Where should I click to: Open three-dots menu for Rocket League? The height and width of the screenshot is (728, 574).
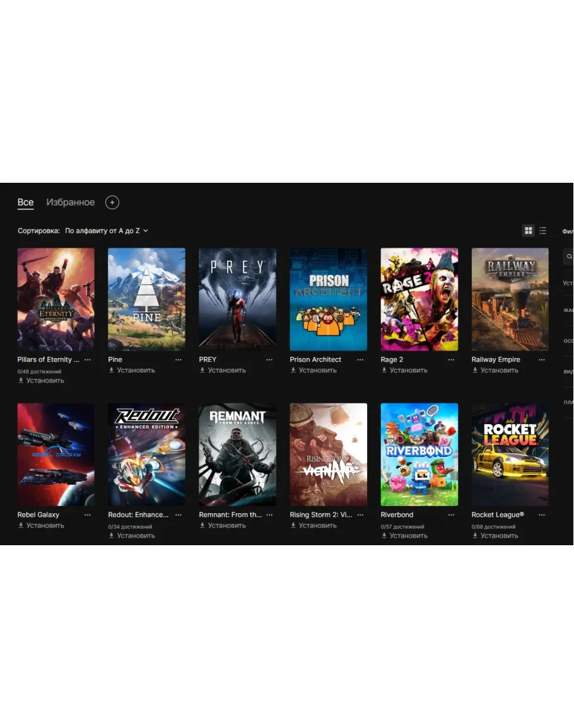click(542, 515)
